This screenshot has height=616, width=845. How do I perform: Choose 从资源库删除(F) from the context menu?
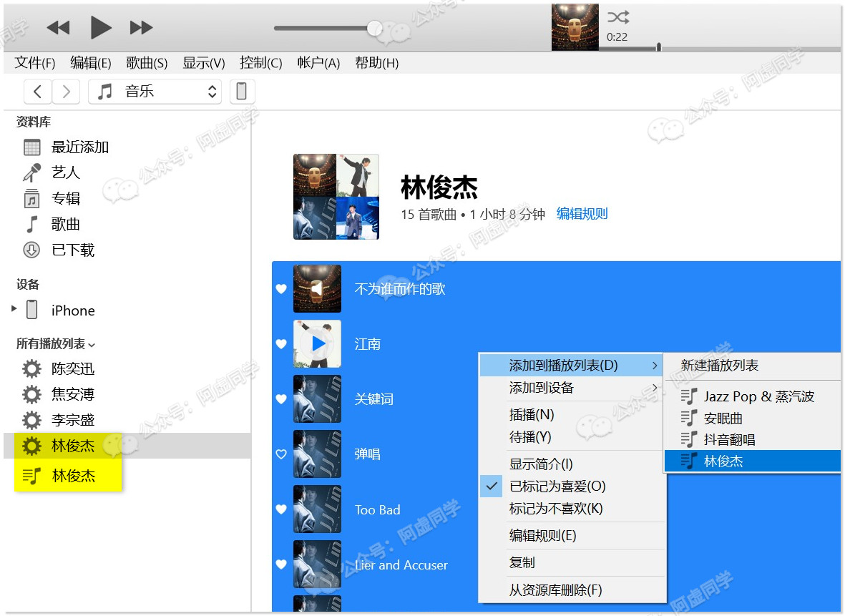coord(572,590)
